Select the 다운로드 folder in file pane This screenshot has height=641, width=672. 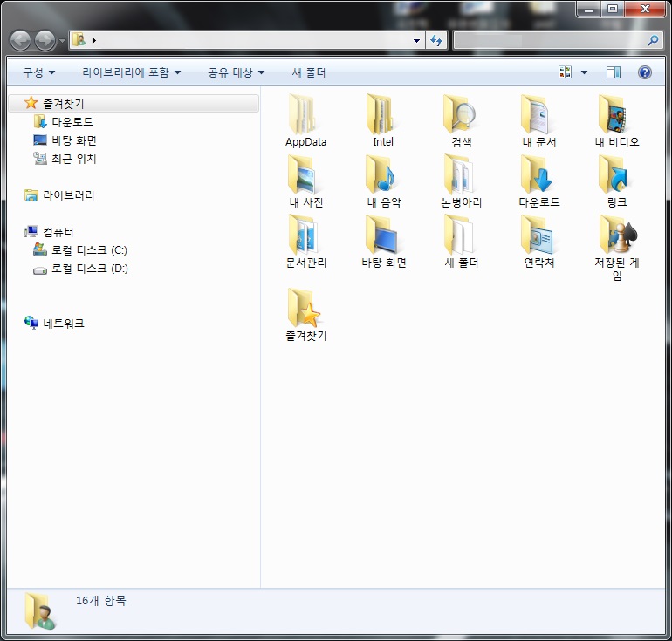tap(539, 181)
